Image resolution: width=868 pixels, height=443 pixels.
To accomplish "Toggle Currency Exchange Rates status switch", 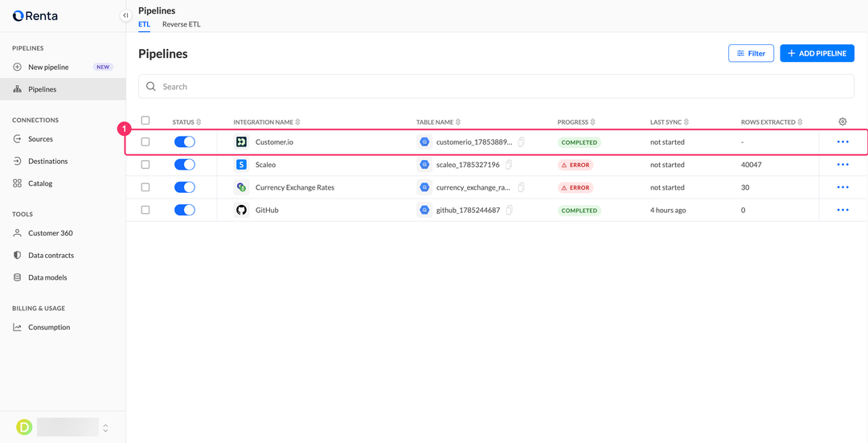I will (184, 187).
